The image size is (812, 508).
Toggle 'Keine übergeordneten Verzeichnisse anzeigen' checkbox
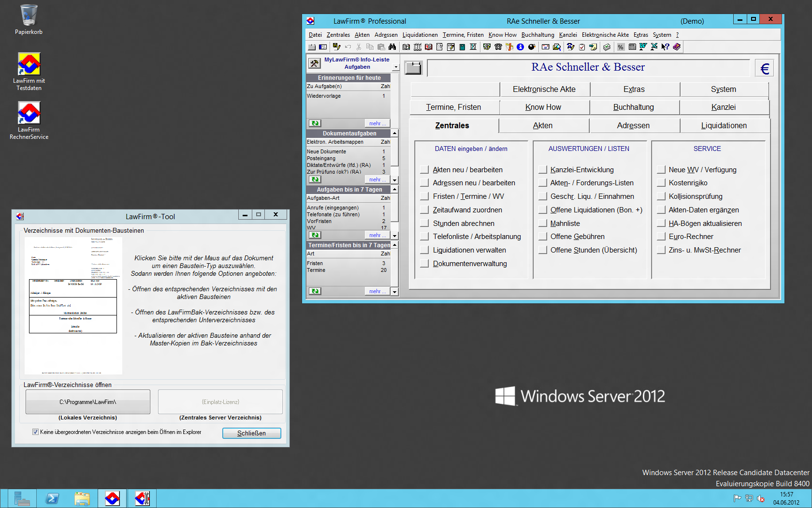(x=35, y=432)
